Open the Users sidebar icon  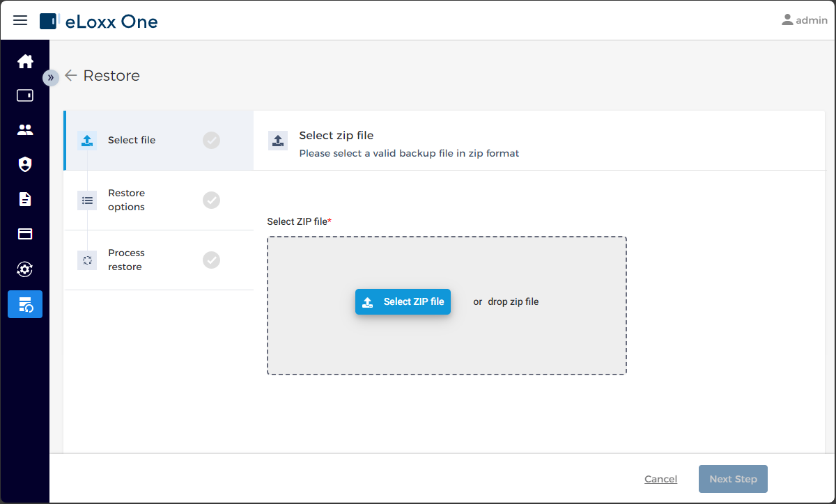(x=25, y=129)
